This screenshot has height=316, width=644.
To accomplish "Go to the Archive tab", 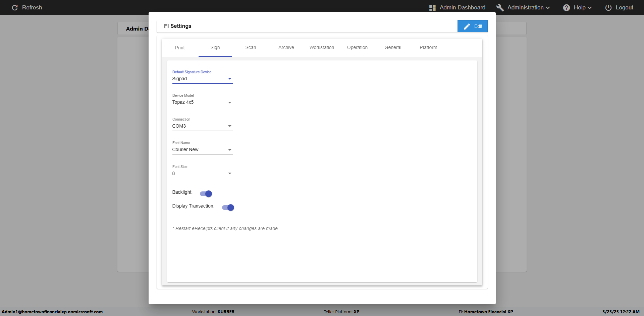I will (x=286, y=47).
